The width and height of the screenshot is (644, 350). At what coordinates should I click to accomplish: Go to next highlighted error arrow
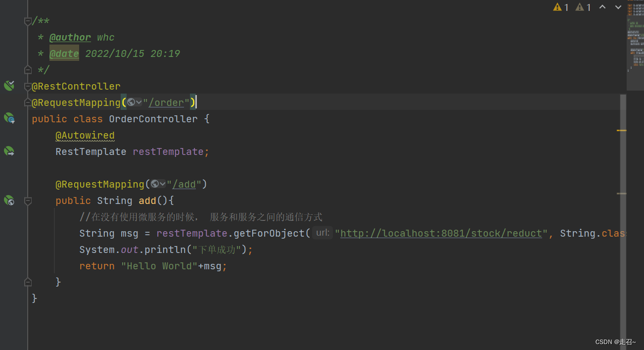click(618, 7)
